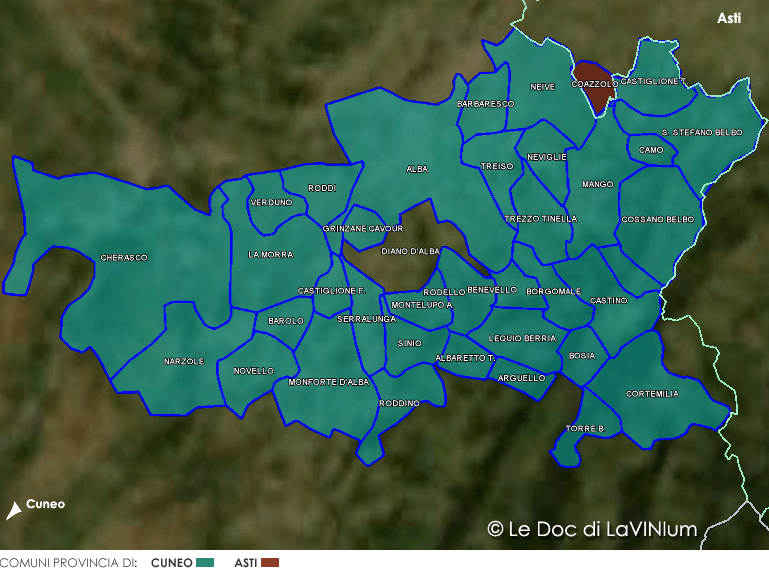Click the La Morra commune label

(270, 255)
